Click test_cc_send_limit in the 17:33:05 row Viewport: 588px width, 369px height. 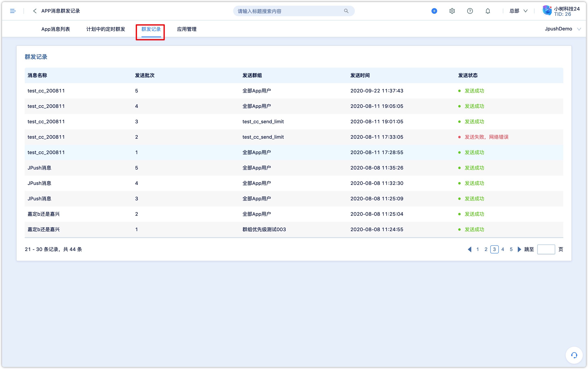point(263,137)
